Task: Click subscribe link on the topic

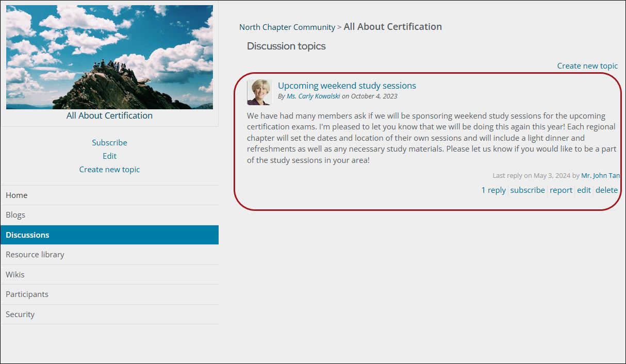Action: (528, 190)
